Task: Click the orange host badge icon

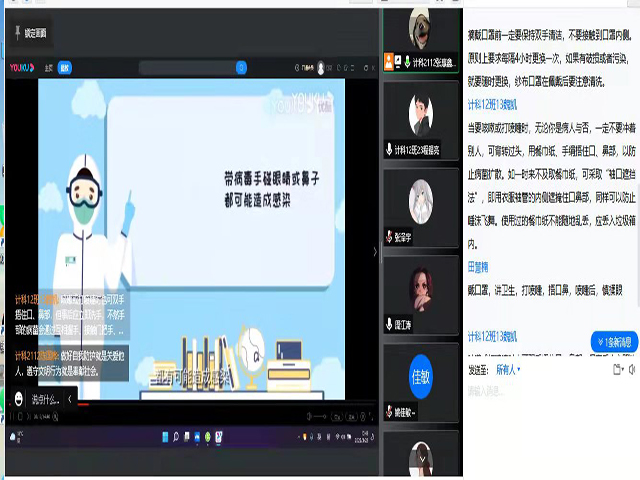Action: point(389,62)
